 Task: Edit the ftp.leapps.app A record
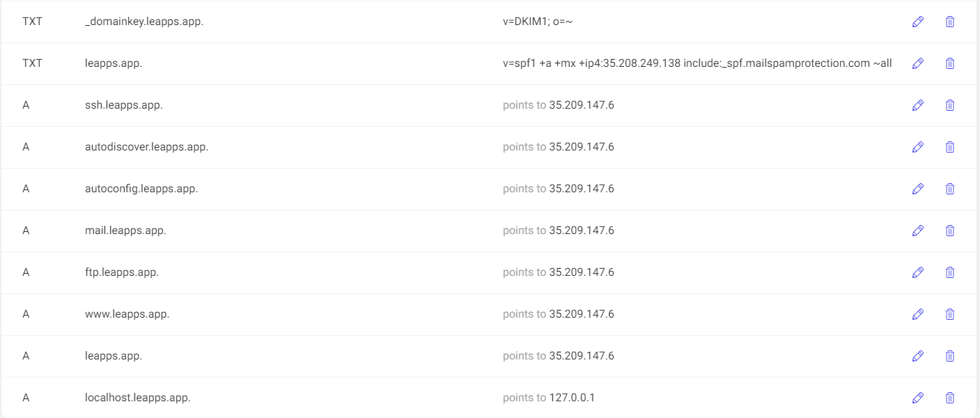coord(918,272)
